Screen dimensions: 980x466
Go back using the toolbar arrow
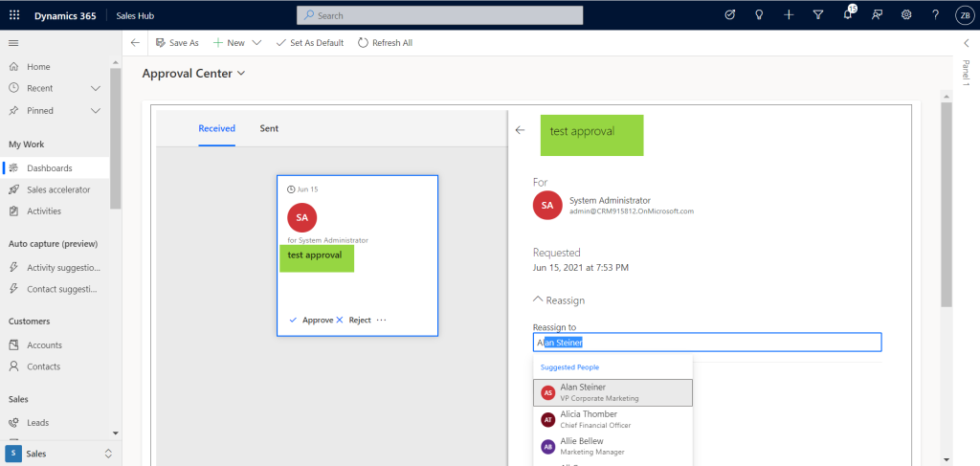135,43
